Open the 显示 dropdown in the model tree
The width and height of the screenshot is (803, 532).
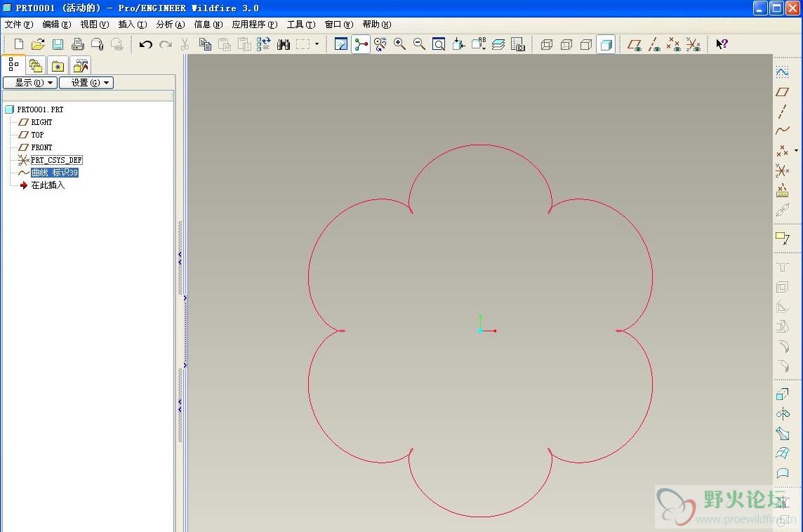coord(30,82)
